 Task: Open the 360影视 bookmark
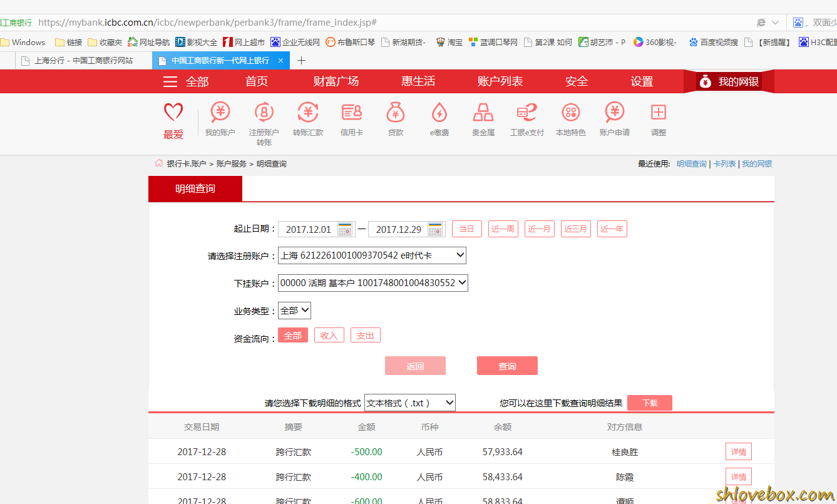coord(655,42)
